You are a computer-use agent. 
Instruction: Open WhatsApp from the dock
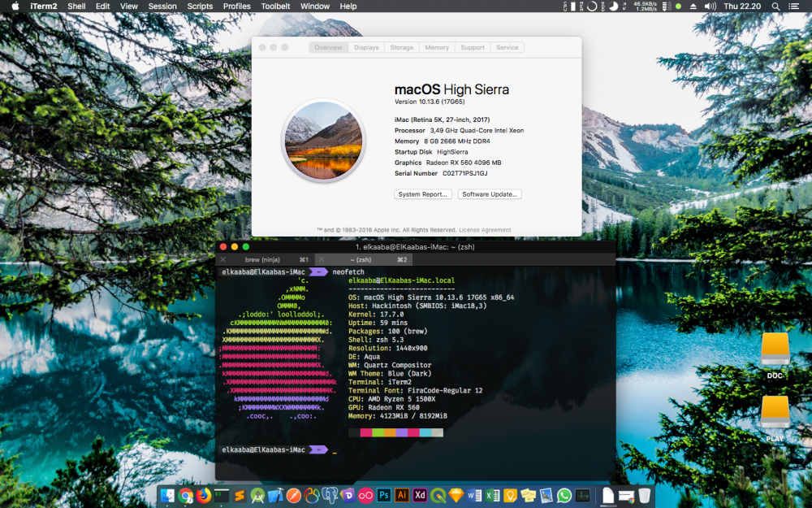pyautogui.click(x=564, y=496)
